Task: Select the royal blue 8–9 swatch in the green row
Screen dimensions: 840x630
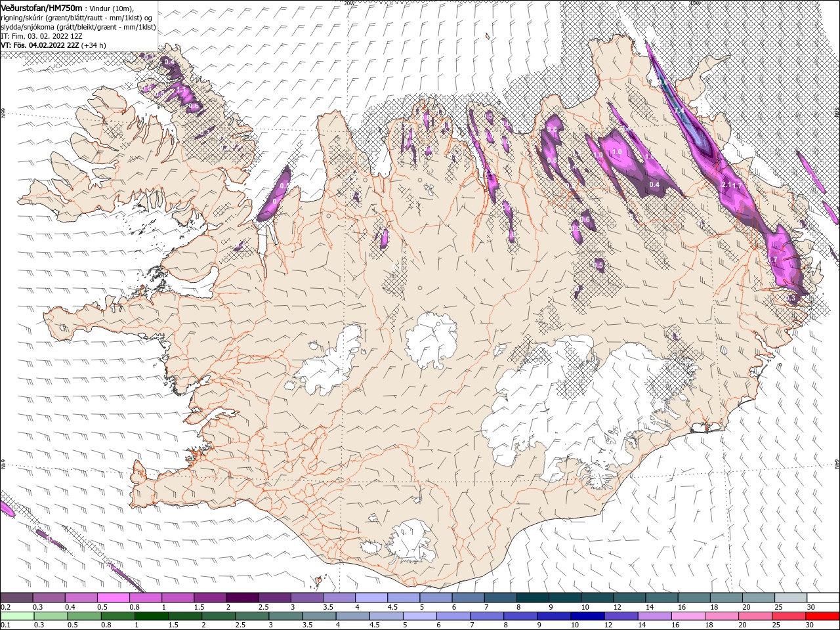Action: [x=520, y=616]
